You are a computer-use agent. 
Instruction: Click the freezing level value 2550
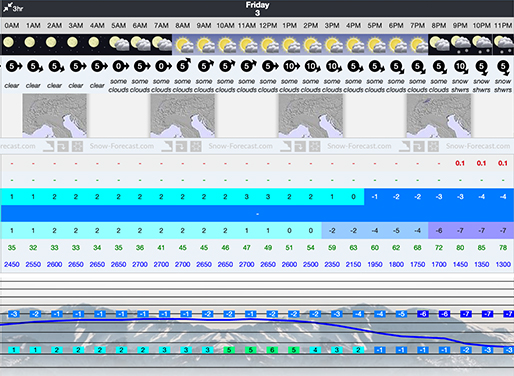[x=33, y=264]
